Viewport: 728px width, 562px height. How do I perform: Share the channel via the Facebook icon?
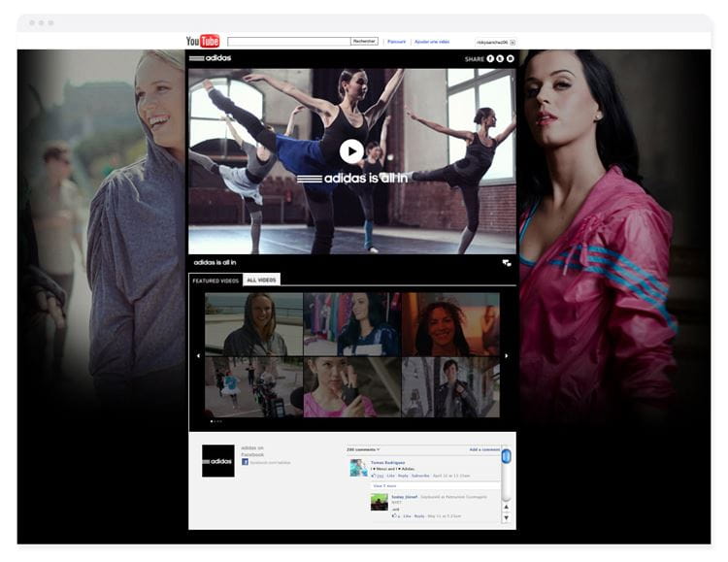point(490,58)
